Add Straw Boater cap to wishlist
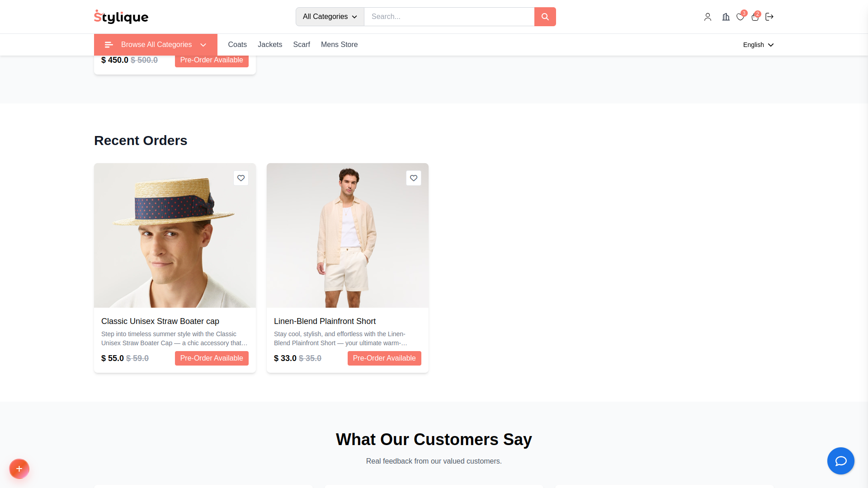868x488 pixels. [x=241, y=178]
